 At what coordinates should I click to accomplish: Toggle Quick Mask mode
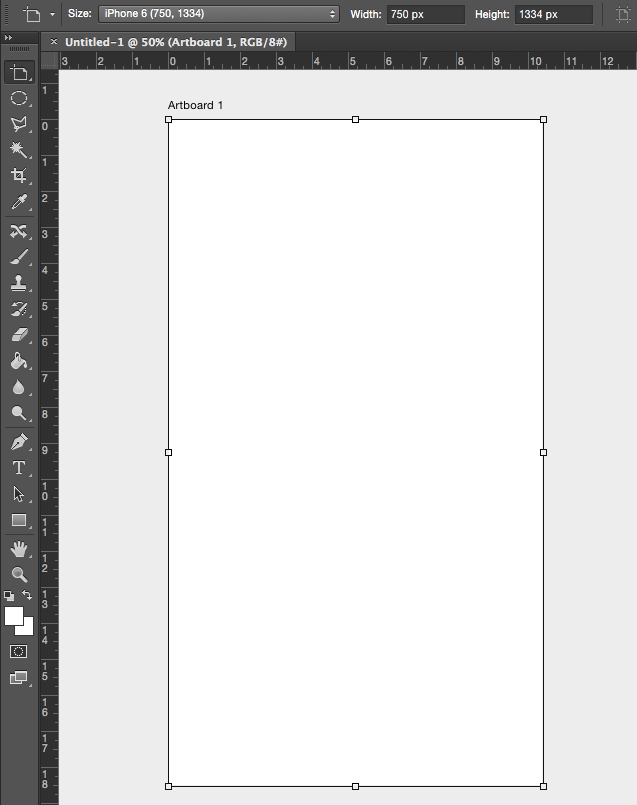coord(18,651)
